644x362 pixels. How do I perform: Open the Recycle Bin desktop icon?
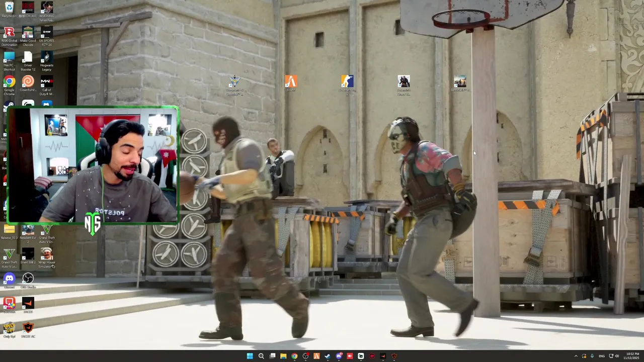click(9, 10)
